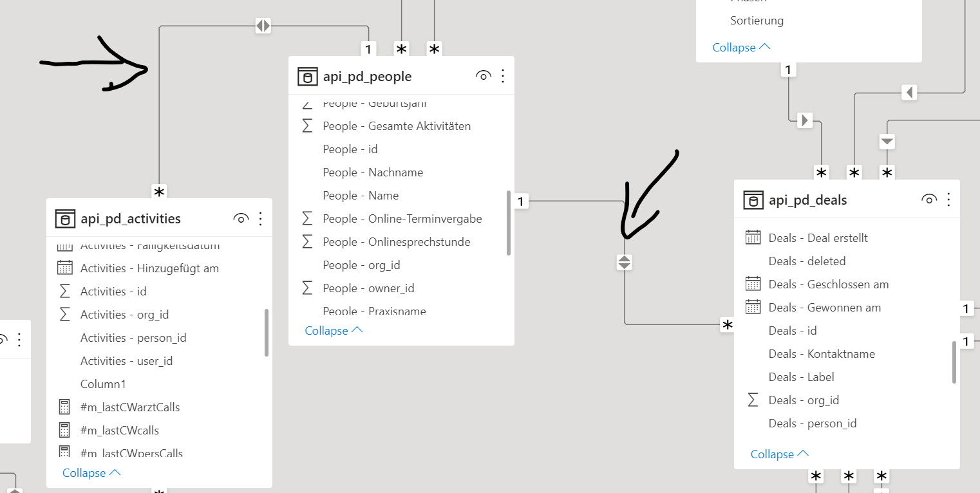Click the calendar icon beside Activities - Hinzugefügt am
The image size is (980, 493).
[64, 268]
